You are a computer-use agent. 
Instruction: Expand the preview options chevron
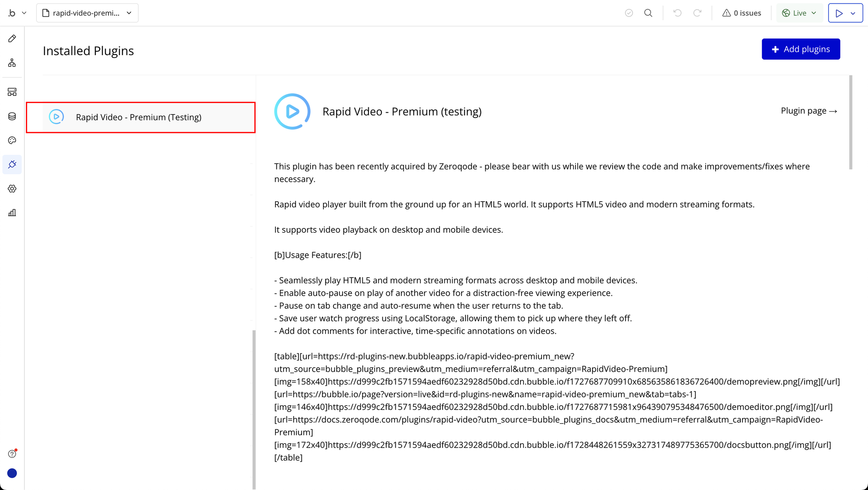tap(853, 13)
